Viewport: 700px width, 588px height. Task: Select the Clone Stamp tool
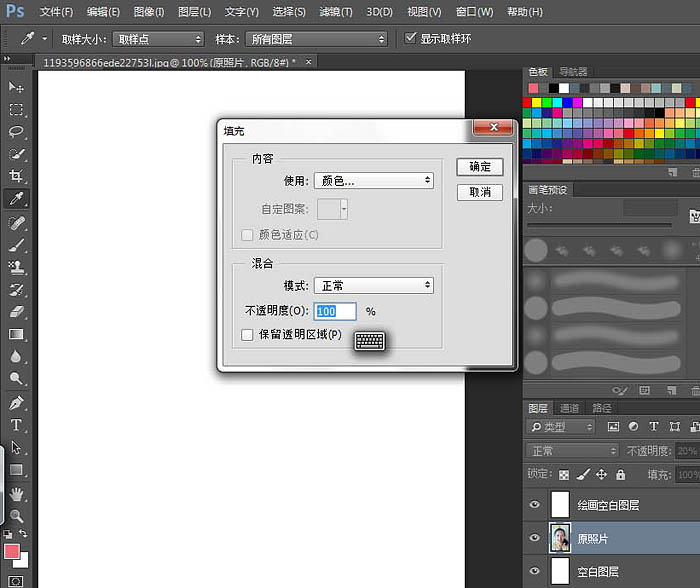click(x=17, y=267)
